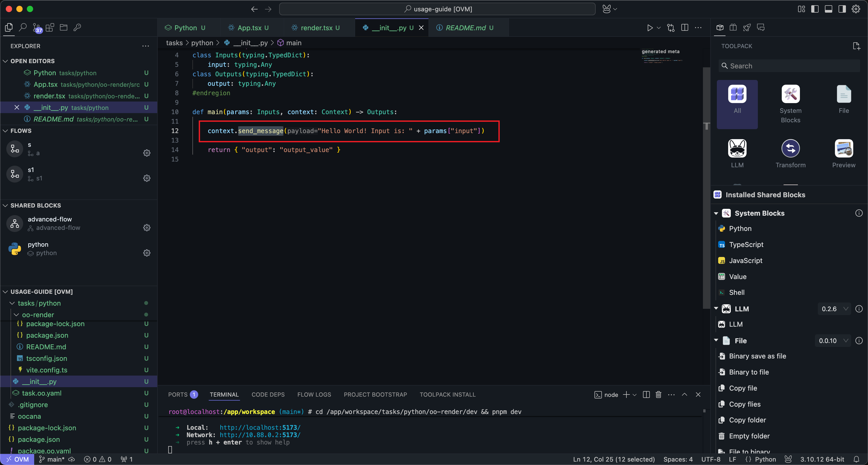Open the Search view in activity bar
This screenshot has height=465, width=868.
(23, 27)
